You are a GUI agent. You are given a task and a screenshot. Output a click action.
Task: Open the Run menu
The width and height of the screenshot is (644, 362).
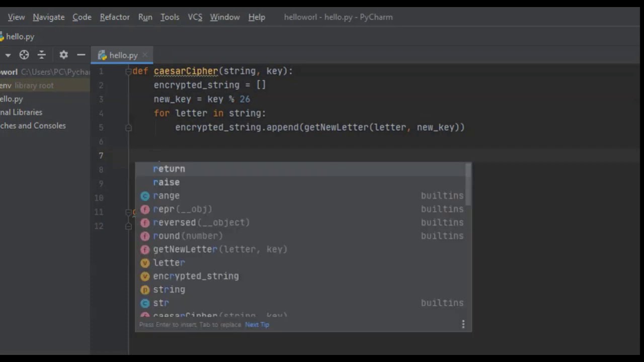pos(145,17)
